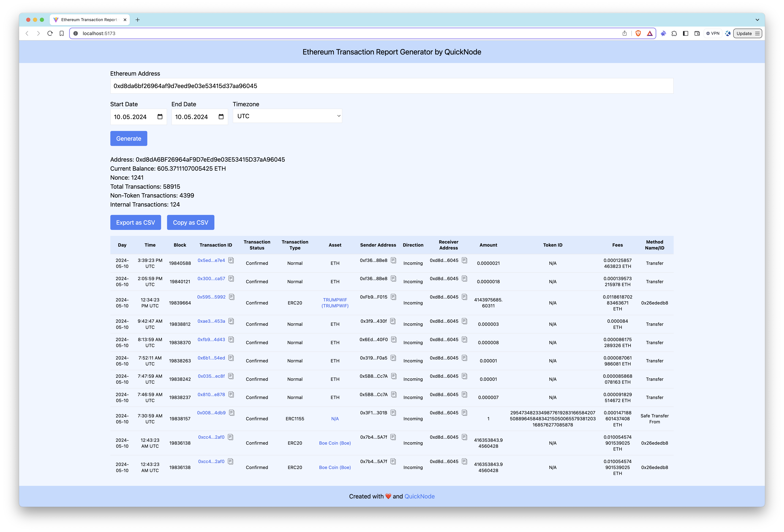Open a new browser tab

coord(138,20)
